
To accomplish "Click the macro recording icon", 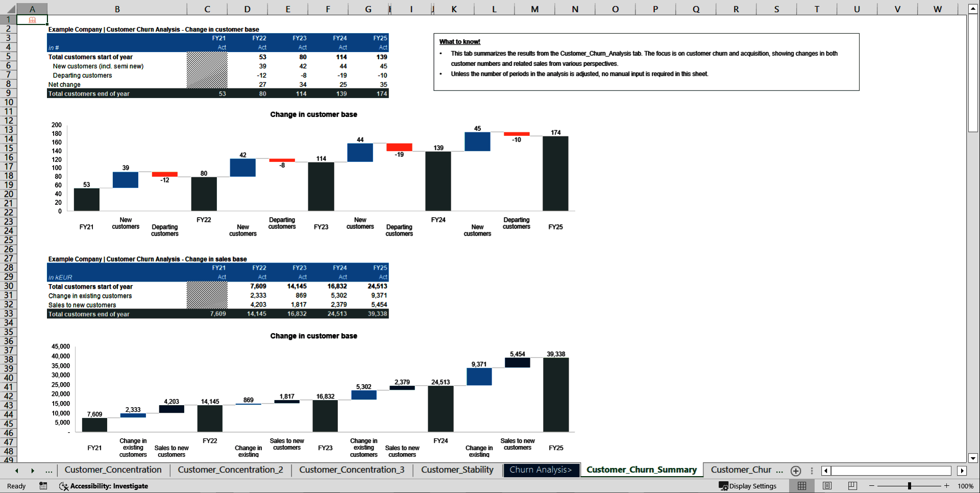I will (43, 486).
